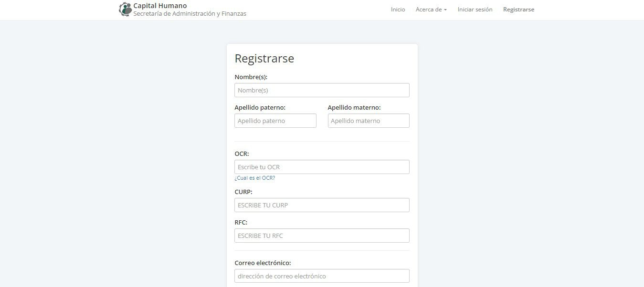Focus the Nombre(s) input field
The height and width of the screenshot is (287, 644).
[x=322, y=90]
